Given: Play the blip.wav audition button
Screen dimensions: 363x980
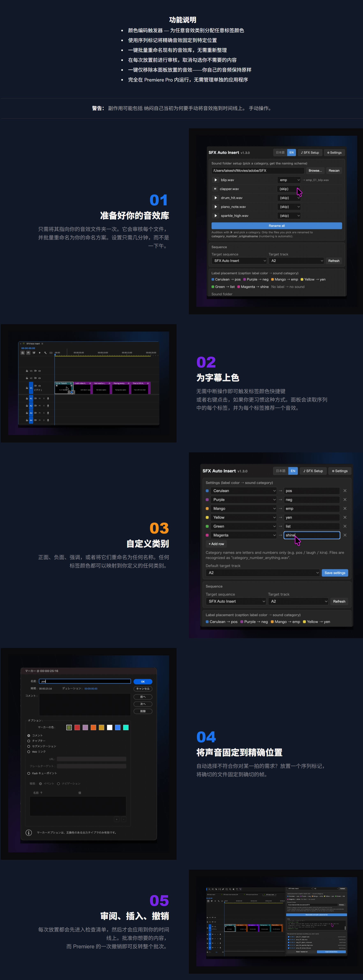Looking at the screenshot, I should 216,180.
